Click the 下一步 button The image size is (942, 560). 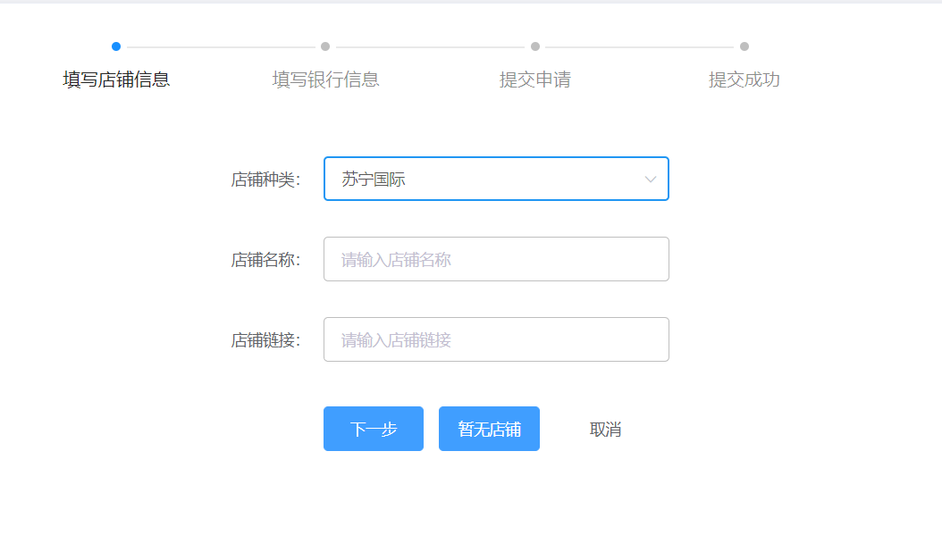click(373, 429)
